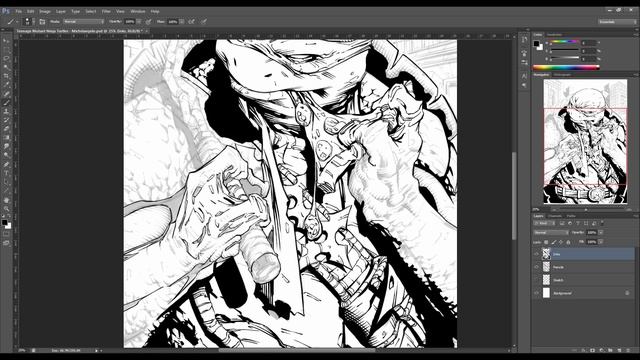Select the Pen tool
Screen dimensions: 640x360
point(6,164)
